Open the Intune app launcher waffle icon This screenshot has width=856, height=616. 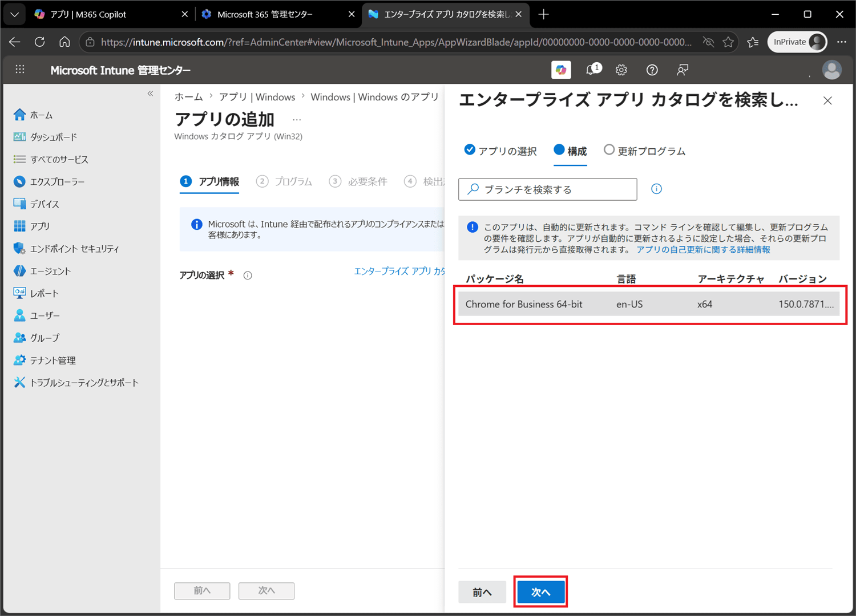tap(20, 70)
